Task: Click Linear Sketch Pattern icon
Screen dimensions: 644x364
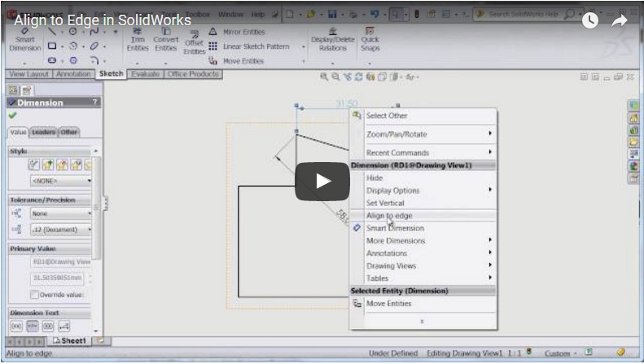Action: coord(212,46)
